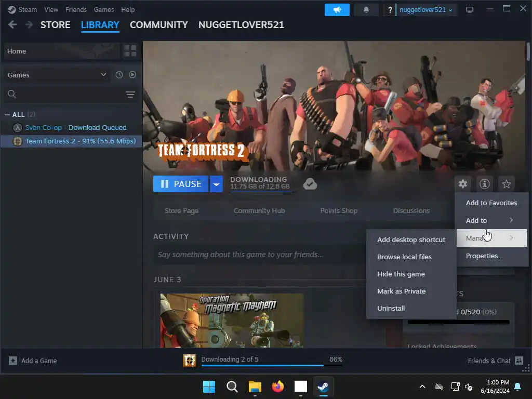This screenshot has width=532, height=399.
Task: Go back with the left arrow
Action: click(12, 24)
